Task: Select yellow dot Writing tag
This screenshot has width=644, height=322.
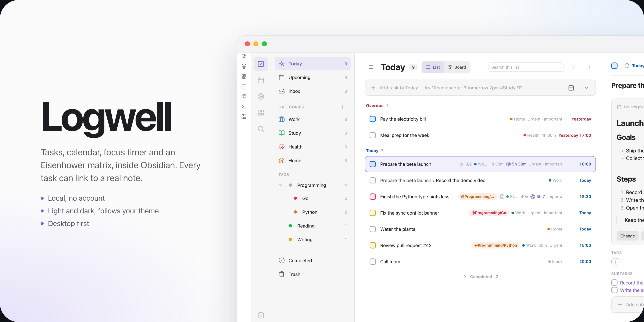Action: (312, 240)
